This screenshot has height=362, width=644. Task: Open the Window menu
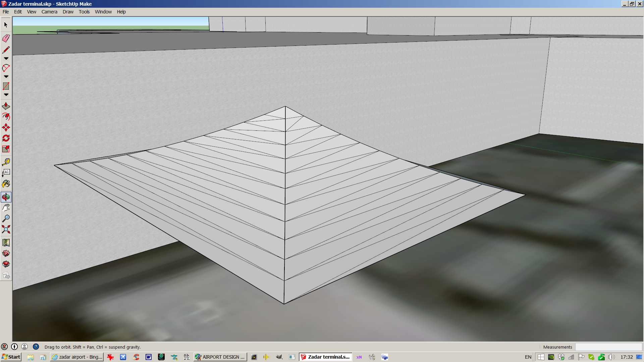click(x=103, y=12)
